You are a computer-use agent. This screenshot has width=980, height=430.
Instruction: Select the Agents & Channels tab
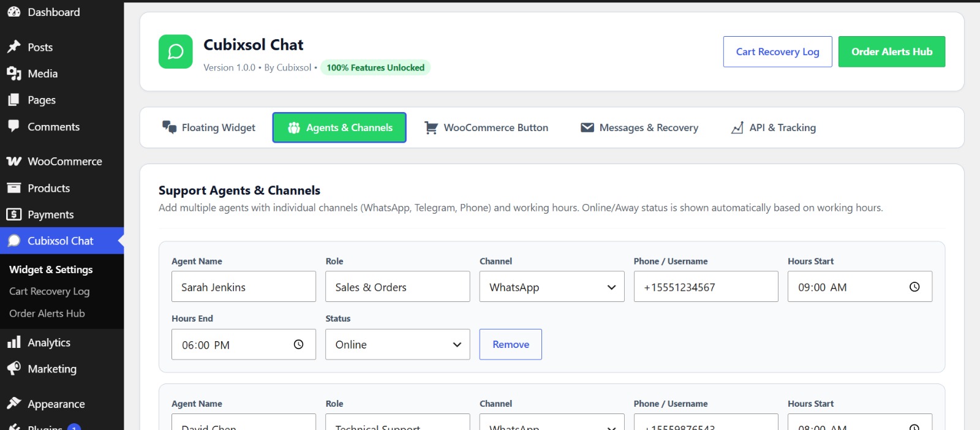(339, 127)
